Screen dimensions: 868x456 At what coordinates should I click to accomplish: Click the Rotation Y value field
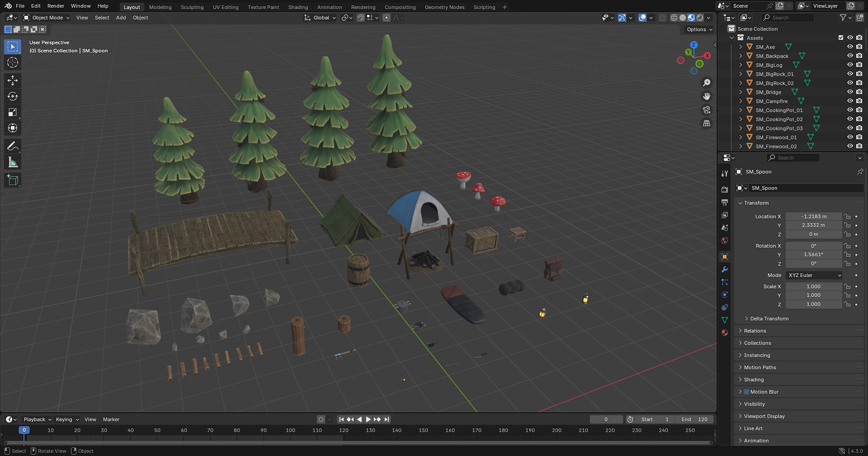pos(814,255)
